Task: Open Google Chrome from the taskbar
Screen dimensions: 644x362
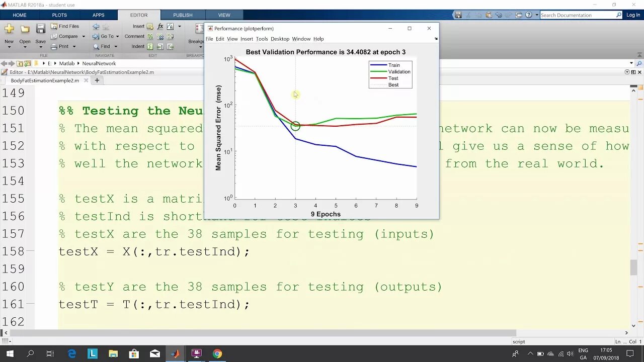Action: 217,353
